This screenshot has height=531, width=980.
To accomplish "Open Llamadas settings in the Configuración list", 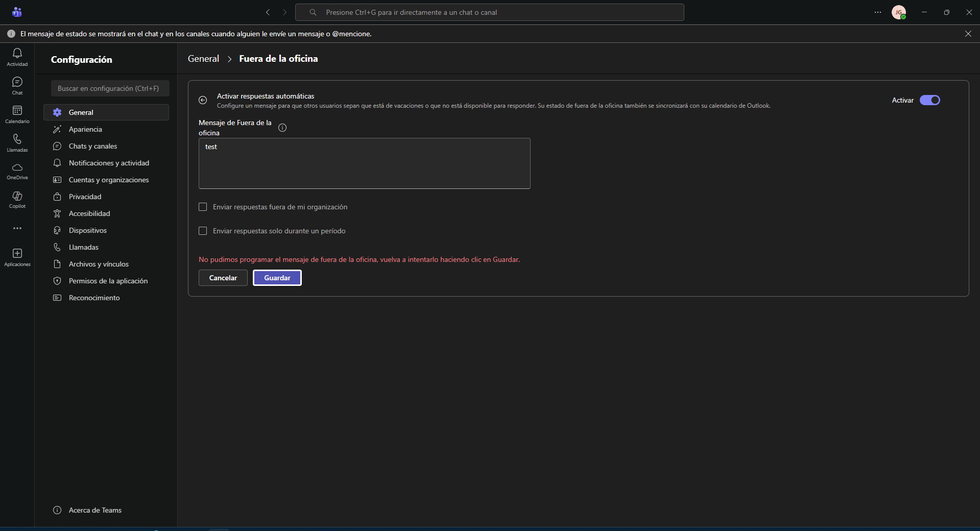I will [x=106, y=247].
